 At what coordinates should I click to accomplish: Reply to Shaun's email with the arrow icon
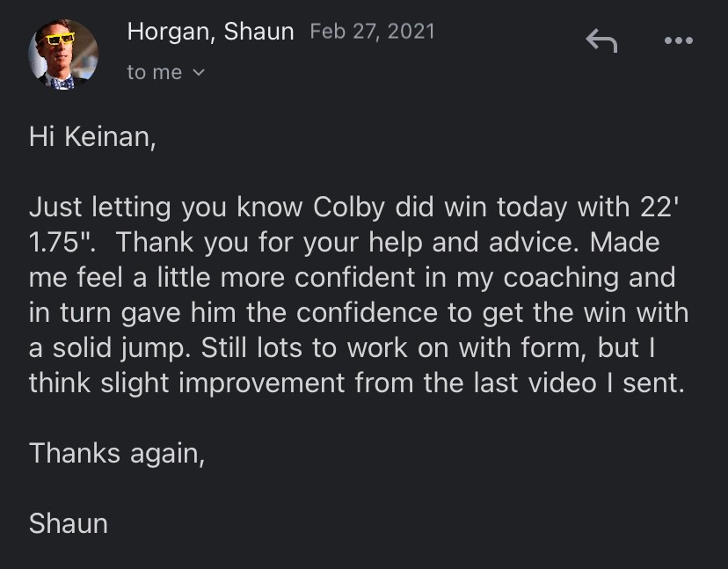[x=601, y=40]
